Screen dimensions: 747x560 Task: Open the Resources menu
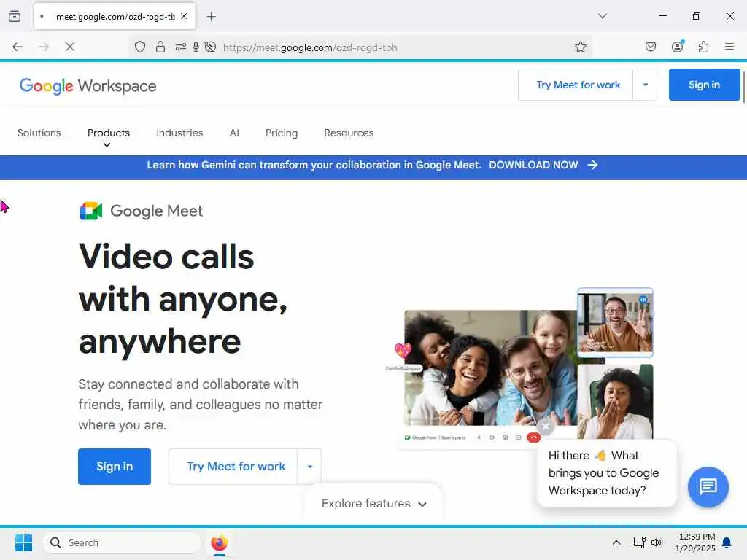click(349, 133)
